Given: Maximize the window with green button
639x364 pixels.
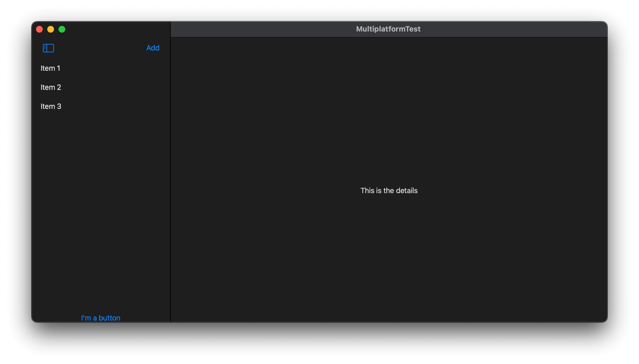Looking at the screenshot, I should [62, 29].
